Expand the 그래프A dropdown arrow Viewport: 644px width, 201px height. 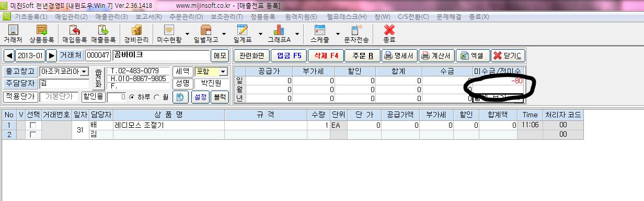point(297,33)
